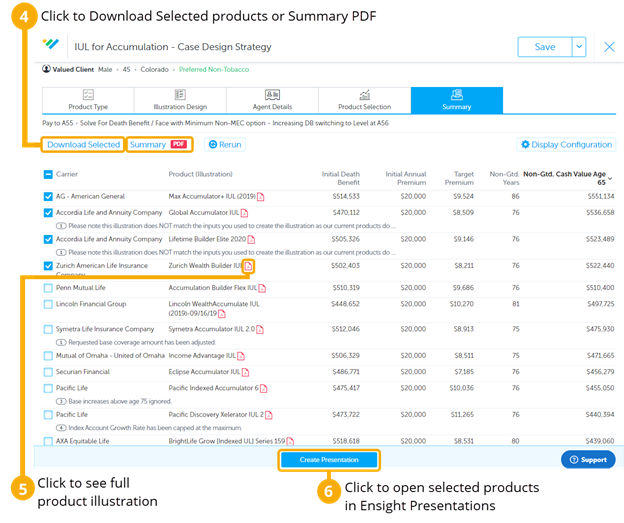Open PDF icon for BrightLife Grow Series 159
This screenshot has height=523, width=624.
coord(290,441)
